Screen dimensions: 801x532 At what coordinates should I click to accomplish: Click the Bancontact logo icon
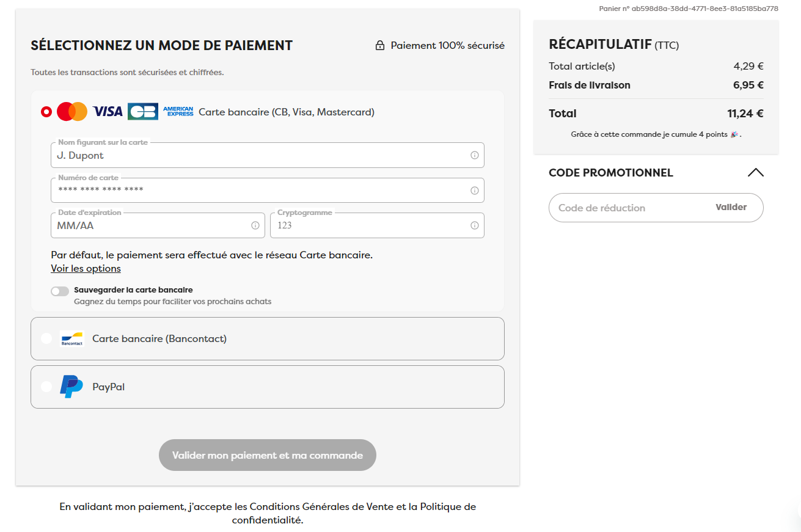point(71,338)
